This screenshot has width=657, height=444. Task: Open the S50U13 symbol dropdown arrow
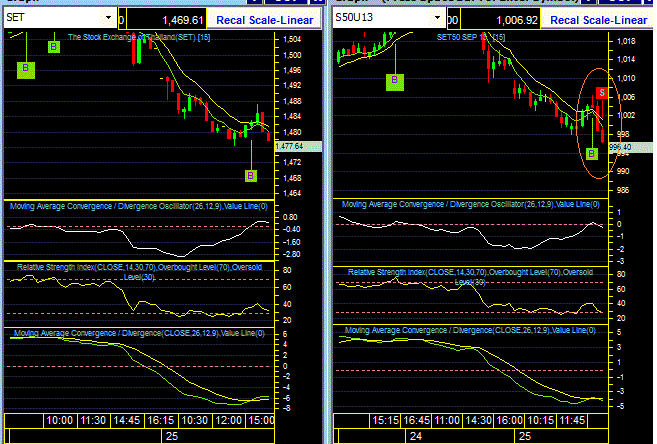437,18
